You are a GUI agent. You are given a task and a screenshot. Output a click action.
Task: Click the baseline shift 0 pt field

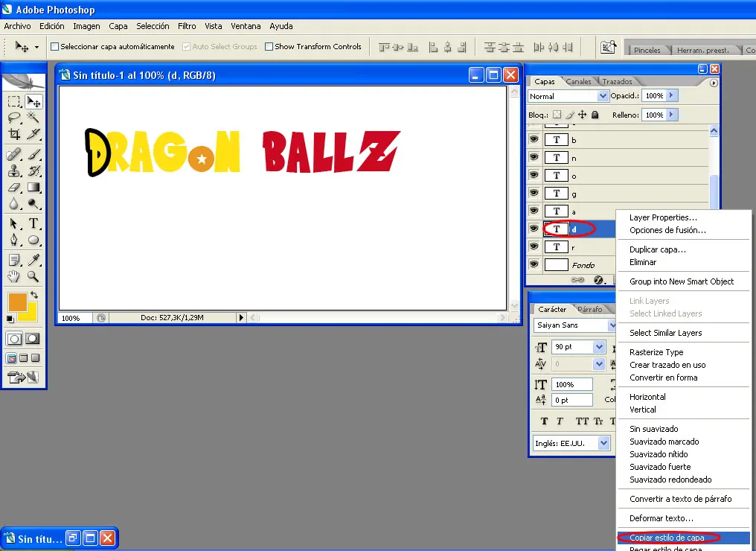coord(571,400)
